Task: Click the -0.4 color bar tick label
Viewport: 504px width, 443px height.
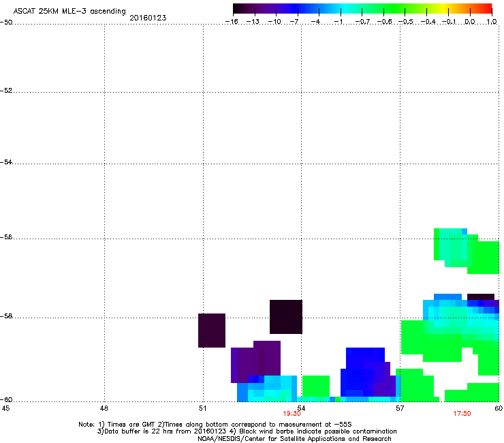Action: pos(428,22)
